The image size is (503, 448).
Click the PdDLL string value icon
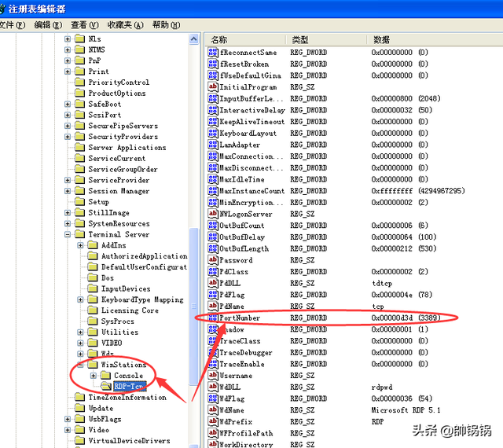213,283
